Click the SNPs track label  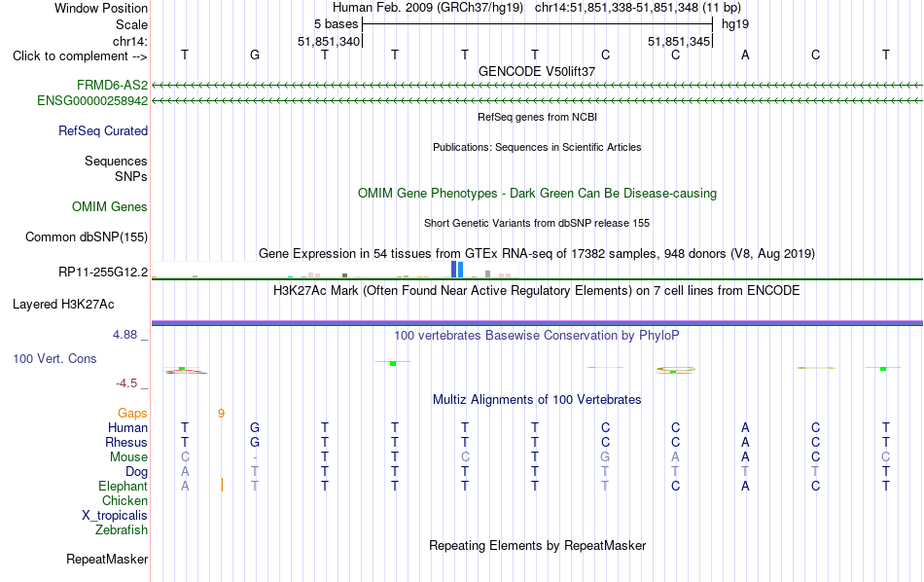pos(131,176)
